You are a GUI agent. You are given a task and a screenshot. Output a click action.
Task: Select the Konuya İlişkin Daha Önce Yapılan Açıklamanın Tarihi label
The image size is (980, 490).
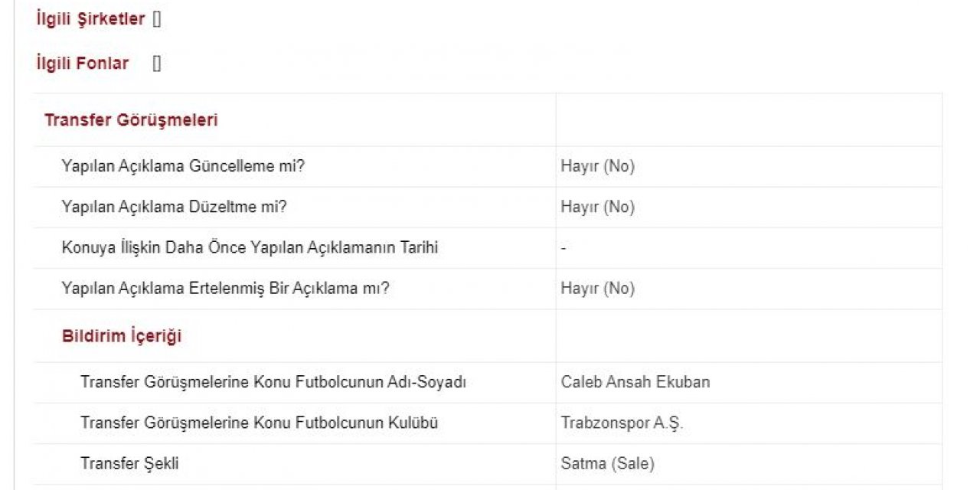pyautogui.click(x=250, y=248)
